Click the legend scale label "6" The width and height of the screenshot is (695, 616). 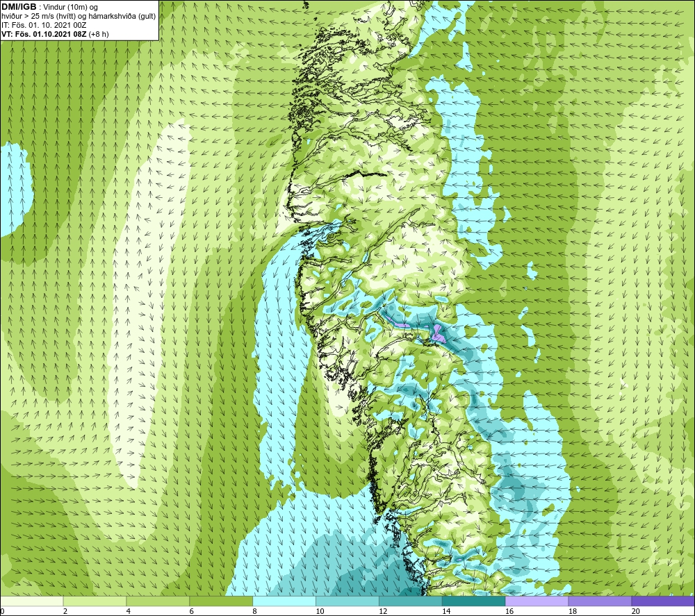pos(192,611)
